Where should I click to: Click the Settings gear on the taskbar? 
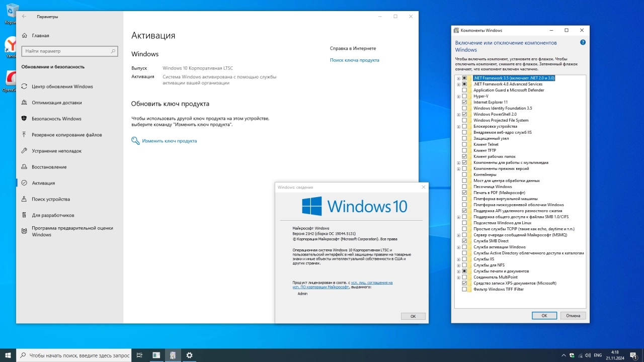189,355
